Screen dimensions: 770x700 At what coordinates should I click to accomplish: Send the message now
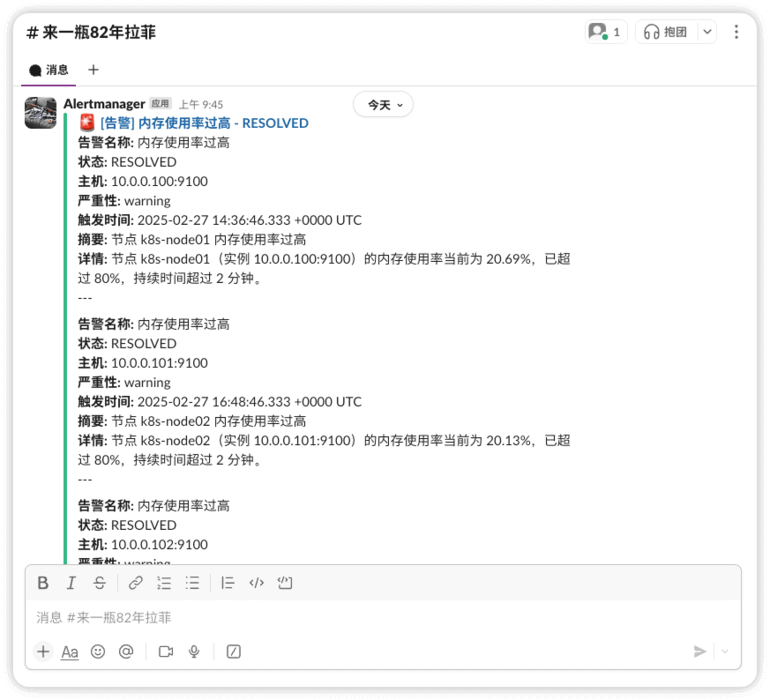tap(699, 652)
